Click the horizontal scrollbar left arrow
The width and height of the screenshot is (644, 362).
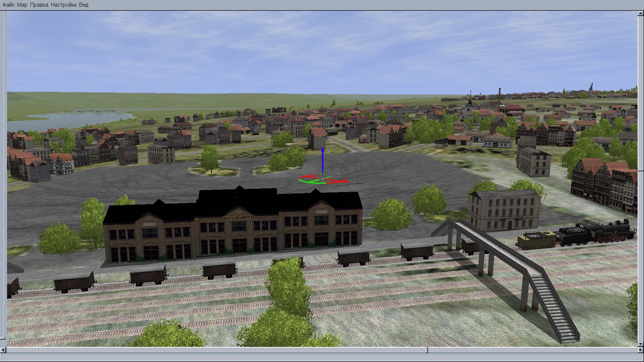point(3,350)
